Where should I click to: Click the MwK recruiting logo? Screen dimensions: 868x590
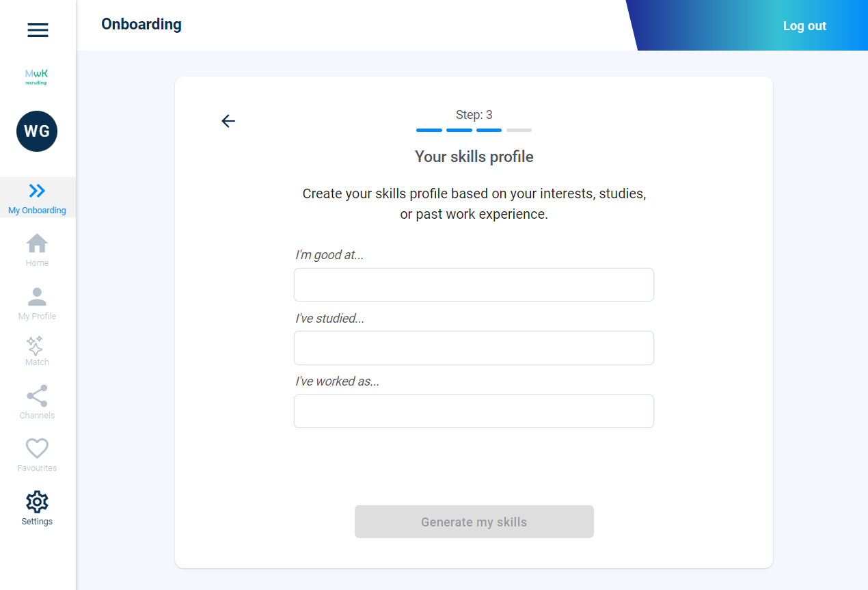tap(37, 77)
